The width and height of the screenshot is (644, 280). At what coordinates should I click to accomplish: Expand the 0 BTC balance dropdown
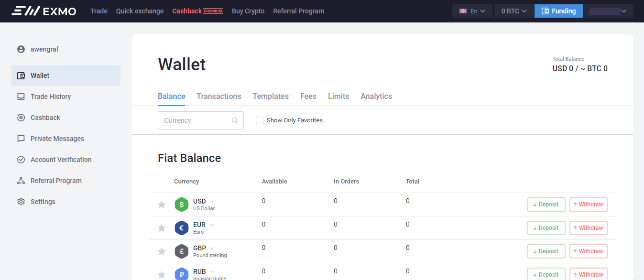tap(513, 11)
